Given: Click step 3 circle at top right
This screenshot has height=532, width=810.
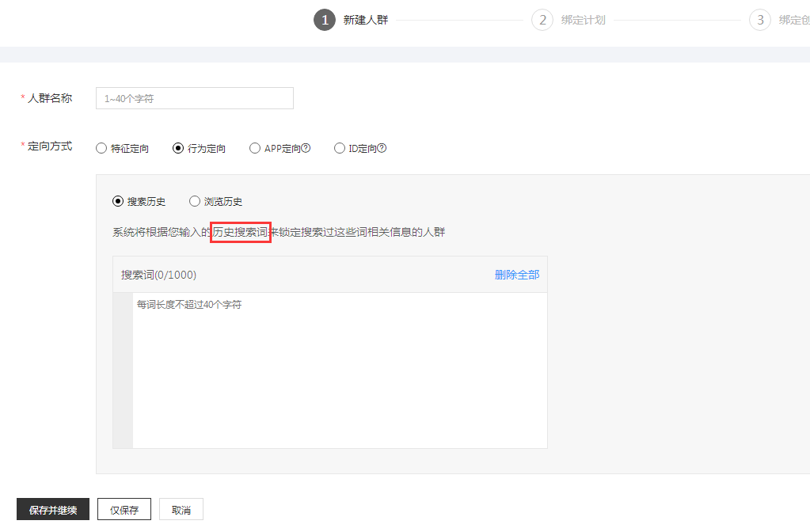Looking at the screenshot, I should tap(759, 20).
